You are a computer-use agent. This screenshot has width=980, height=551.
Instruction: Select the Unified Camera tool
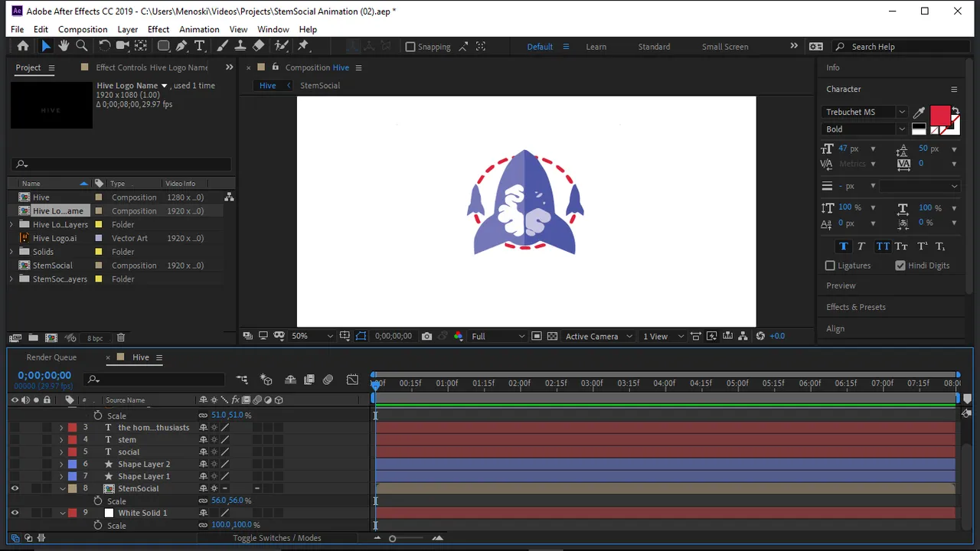(x=122, y=46)
